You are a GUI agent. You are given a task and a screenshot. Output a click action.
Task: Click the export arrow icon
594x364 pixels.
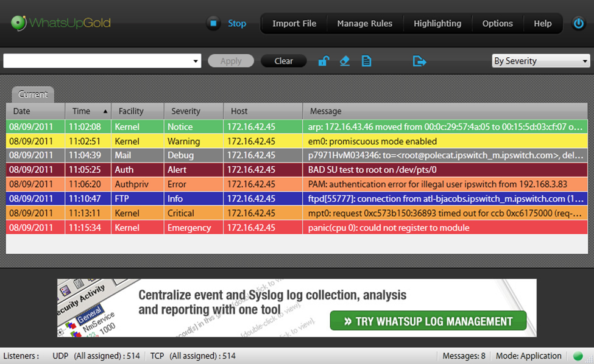[419, 60]
